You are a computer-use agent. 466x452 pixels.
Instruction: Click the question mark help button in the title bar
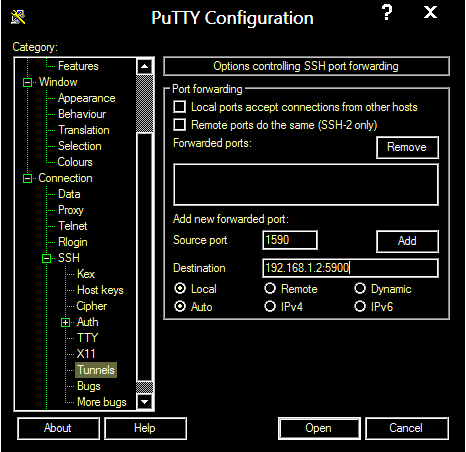[x=387, y=13]
